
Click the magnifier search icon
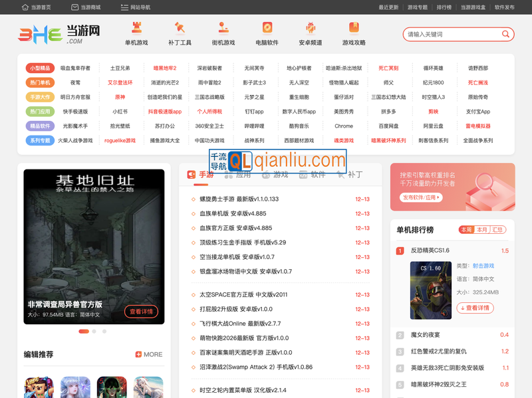coord(506,35)
